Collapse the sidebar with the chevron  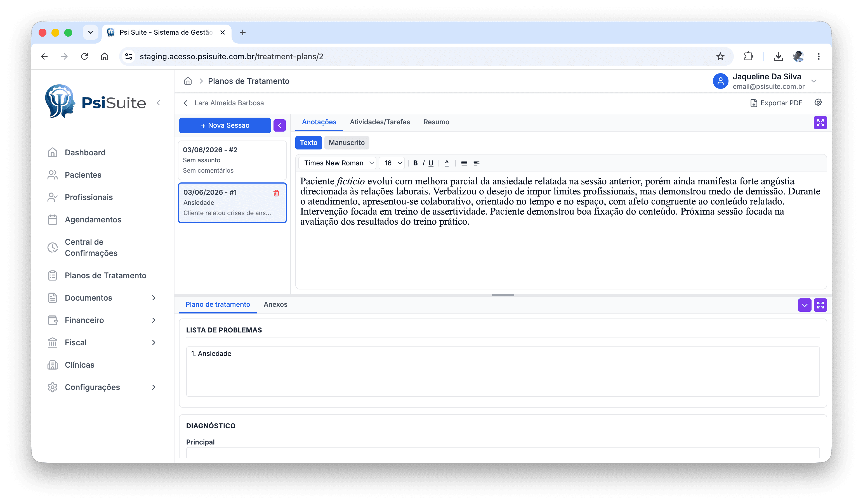coord(159,103)
